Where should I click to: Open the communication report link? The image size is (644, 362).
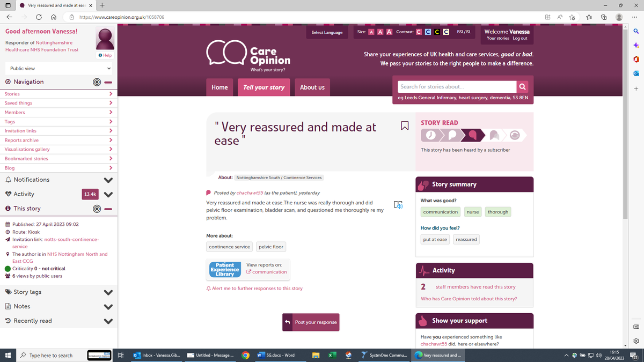point(266,272)
